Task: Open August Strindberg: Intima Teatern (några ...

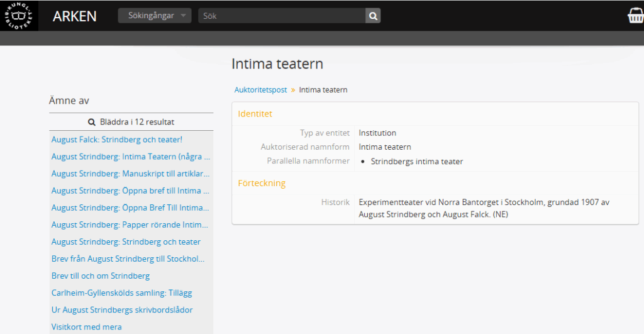Action: click(x=131, y=157)
